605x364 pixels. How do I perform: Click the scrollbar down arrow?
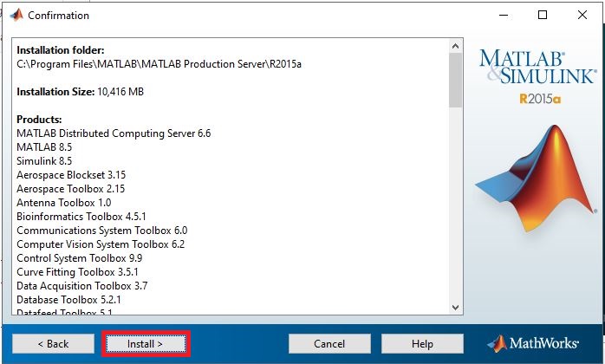point(455,308)
